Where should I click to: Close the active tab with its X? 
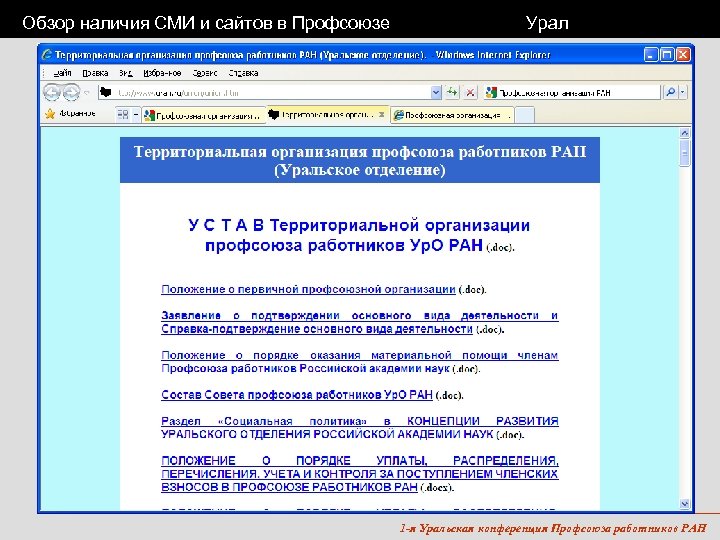click(x=382, y=114)
